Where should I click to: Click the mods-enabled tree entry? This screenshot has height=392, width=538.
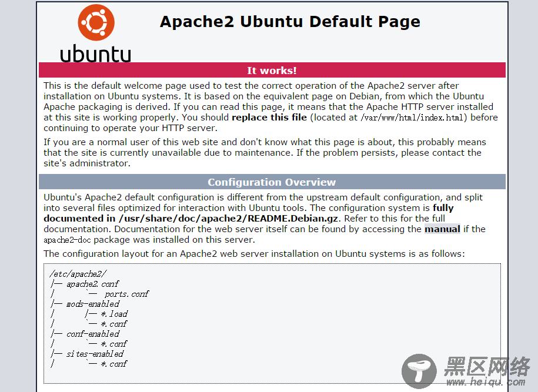tap(93, 304)
